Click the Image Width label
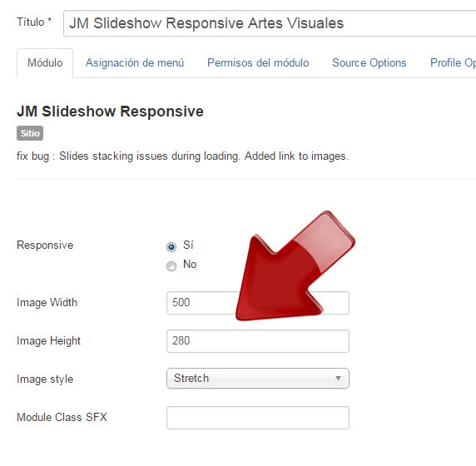Screen dimensions: 476x466 tap(47, 302)
